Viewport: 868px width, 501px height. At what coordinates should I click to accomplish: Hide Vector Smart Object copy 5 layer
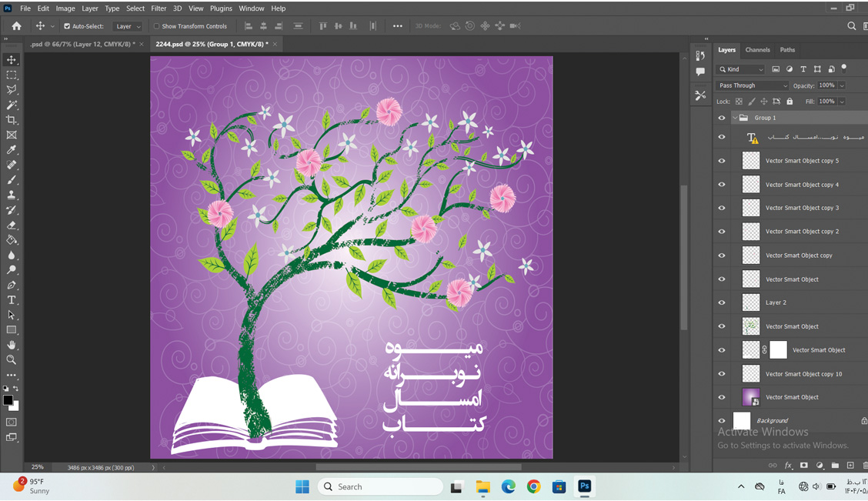point(721,161)
